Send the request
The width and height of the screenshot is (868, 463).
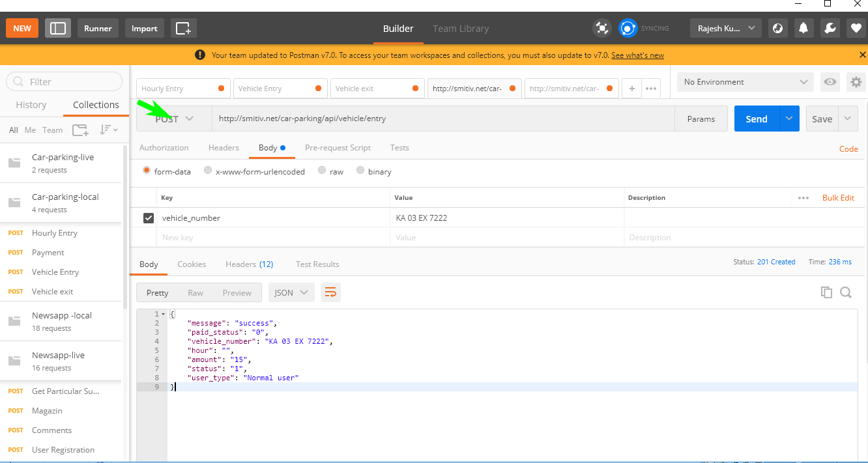757,119
